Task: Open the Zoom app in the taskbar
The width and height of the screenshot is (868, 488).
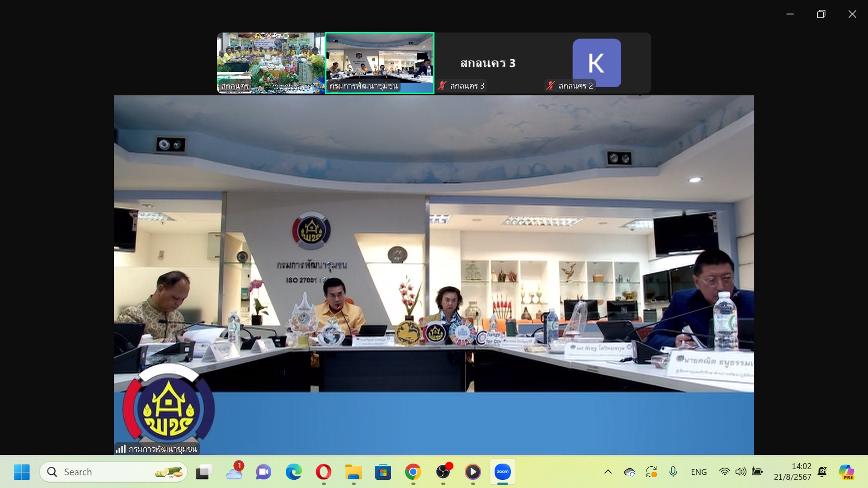Action: pos(502,472)
